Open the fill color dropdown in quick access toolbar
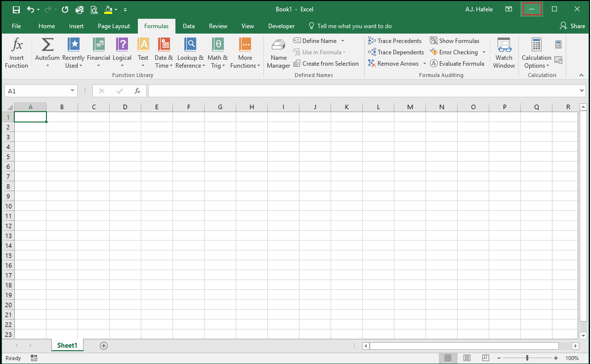This screenshot has height=364, width=591. pos(116,10)
